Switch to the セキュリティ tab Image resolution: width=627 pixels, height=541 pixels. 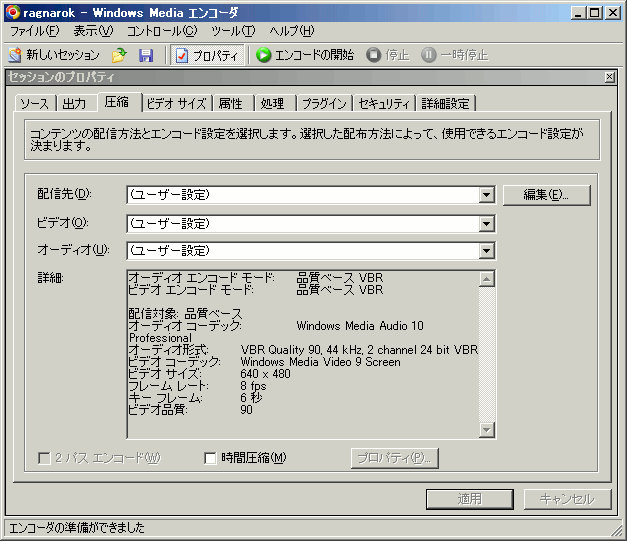tap(384, 104)
